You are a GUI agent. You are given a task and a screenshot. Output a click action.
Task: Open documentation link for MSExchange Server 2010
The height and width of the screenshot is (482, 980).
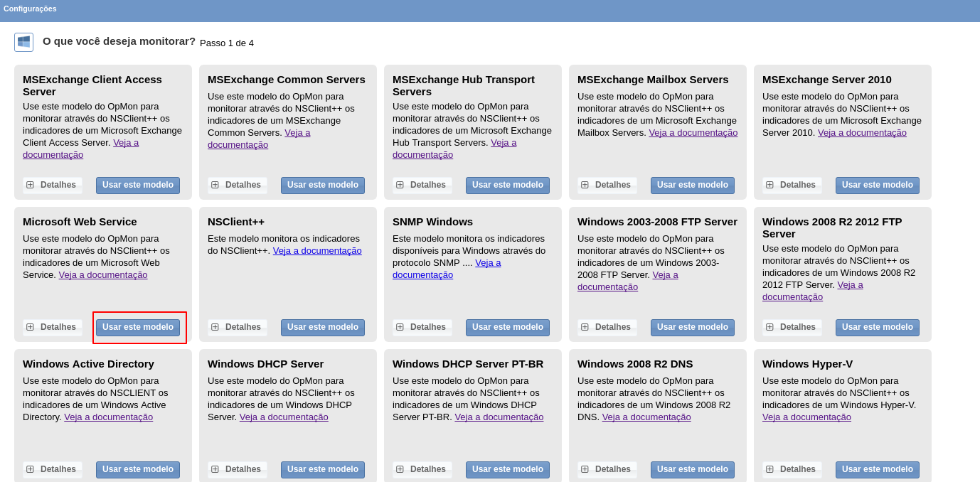coord(862,133)
